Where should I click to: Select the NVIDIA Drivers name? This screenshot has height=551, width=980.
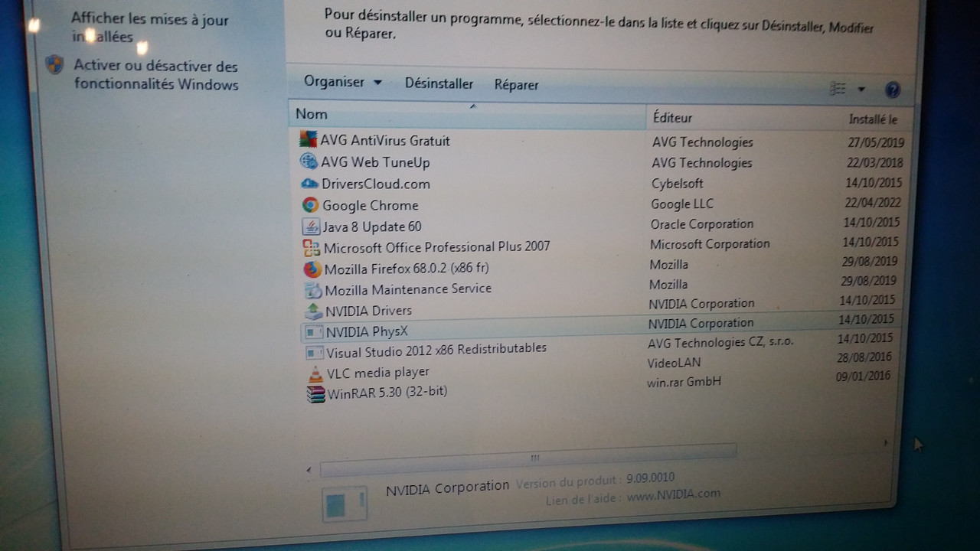(368, 311)
